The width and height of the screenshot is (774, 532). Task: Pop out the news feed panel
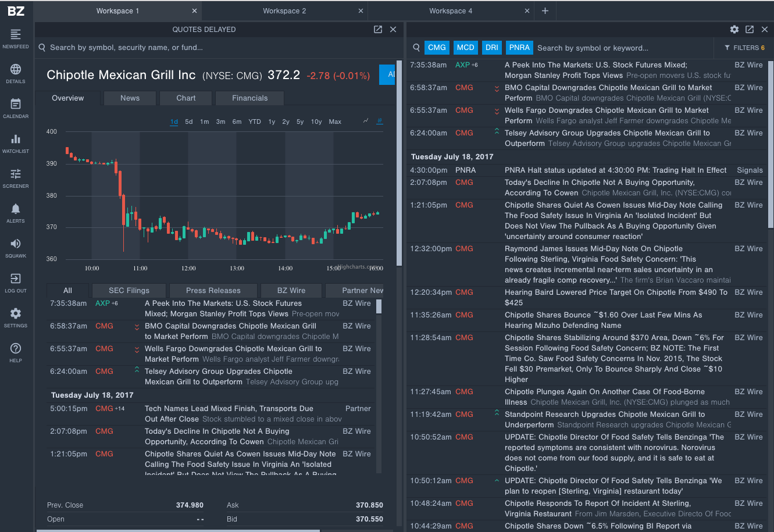[750, 30]
